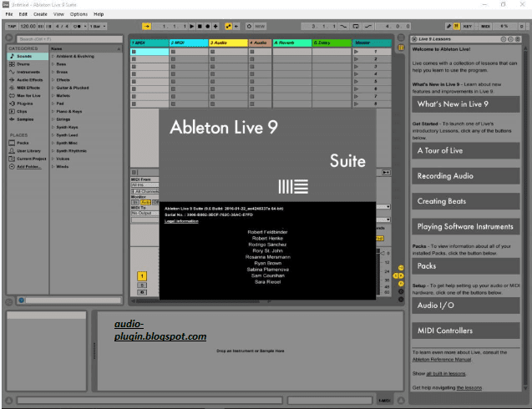The width and height of the screenshot is (532, 409).
Task: Open Recording Audio lesson
Action: click(465, 175)
